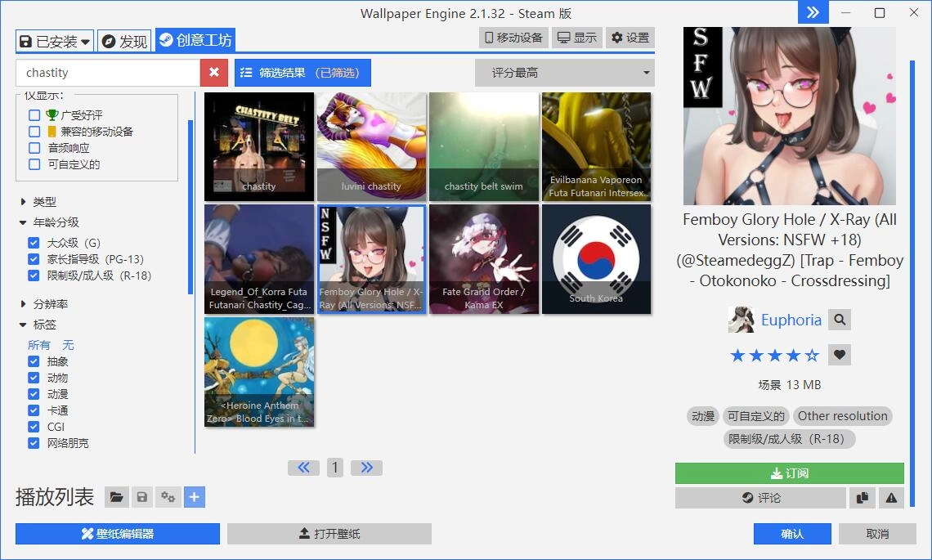Toggle the 筛选结果 filter panel button
Viewport: 932px width, 560px height.
[x=302, y=73]
